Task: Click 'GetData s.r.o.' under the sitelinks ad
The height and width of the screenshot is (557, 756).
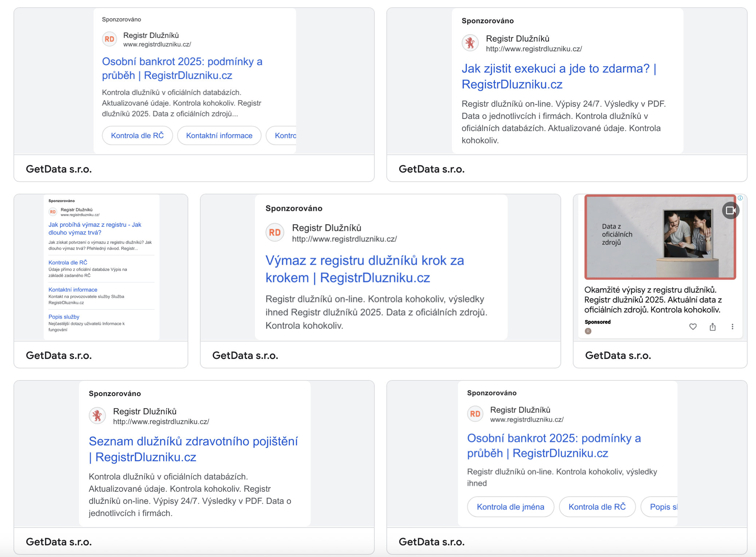Action: tap(59, 355)
